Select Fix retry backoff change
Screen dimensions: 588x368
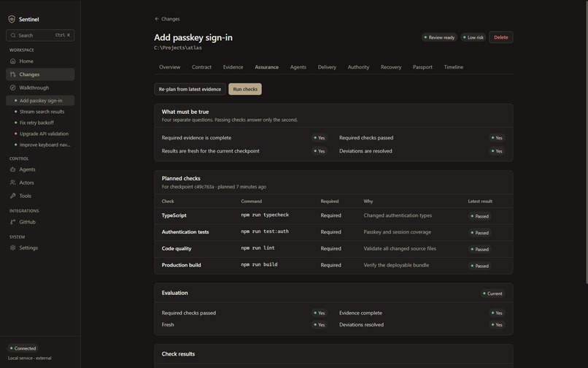pyautogui.click(x=40, y=123)
